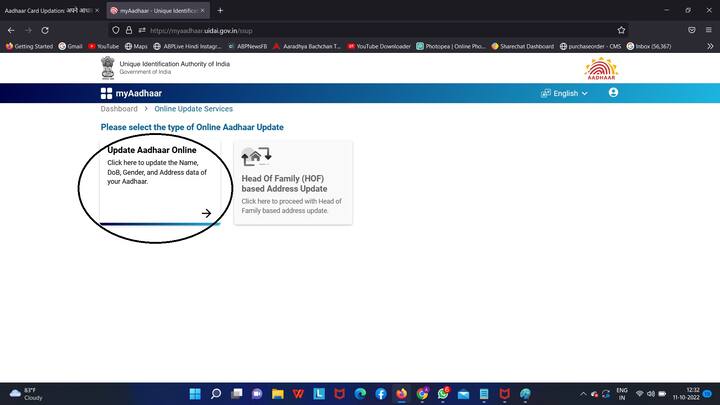
Task: Open the Getting Started bookmark
Action: coord(29,46)
